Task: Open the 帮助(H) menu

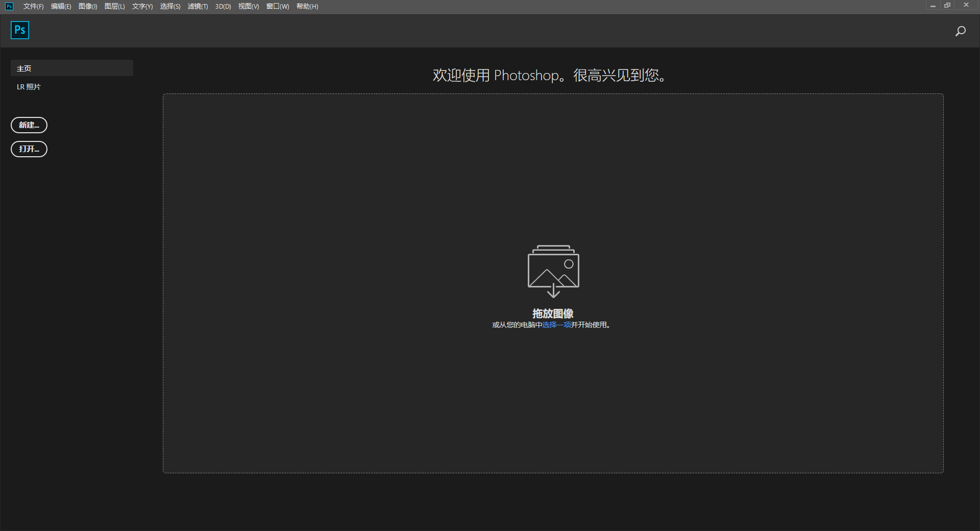Action: (x=306, y=6)
